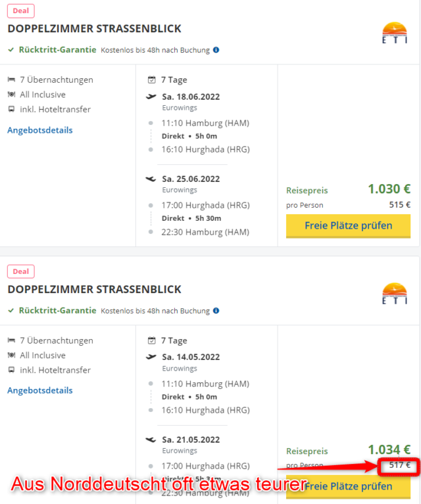Click the ETI logo in the first offer
This screenshot has width=421, height=504.
pyautogui.click(x=395, y=32)
